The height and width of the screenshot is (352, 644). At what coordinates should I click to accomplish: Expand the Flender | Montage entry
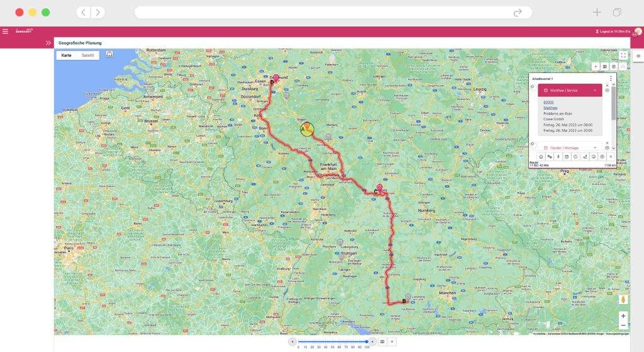point(595,147)
